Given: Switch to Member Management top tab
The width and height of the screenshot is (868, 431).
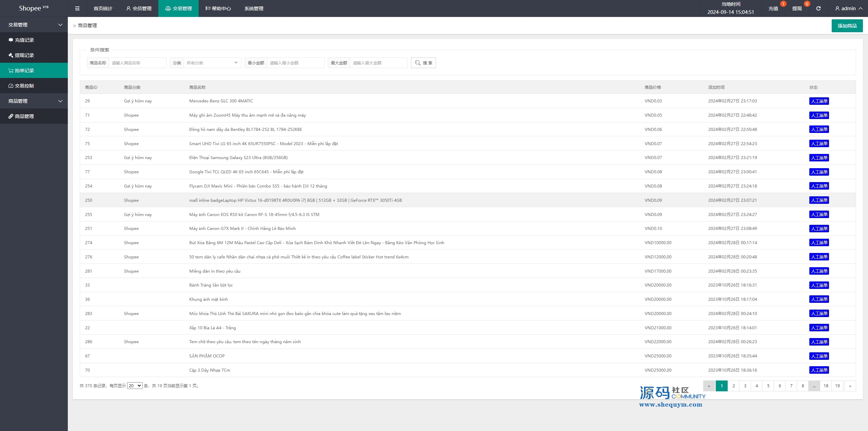Looking at the screenshot, I should pyautogui.click(x=139, y=8).
